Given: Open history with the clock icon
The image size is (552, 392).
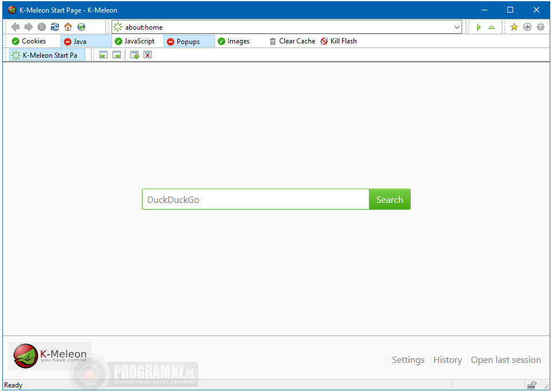Looking at the screenshot, I should click(x=527, y=27).
